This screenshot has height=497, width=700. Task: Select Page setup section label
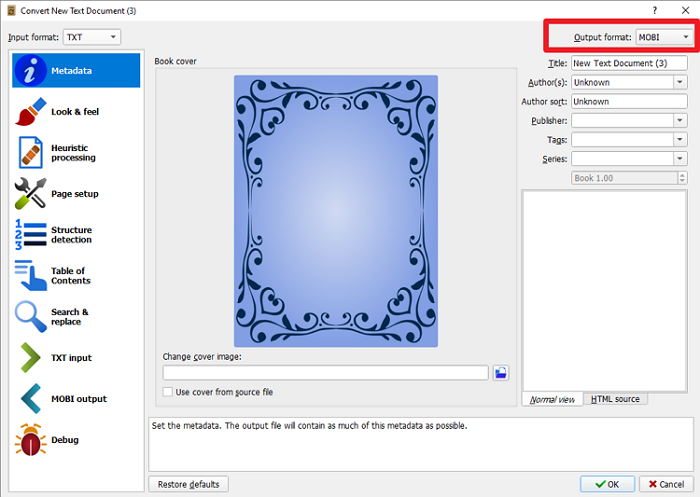coord(75,194)
